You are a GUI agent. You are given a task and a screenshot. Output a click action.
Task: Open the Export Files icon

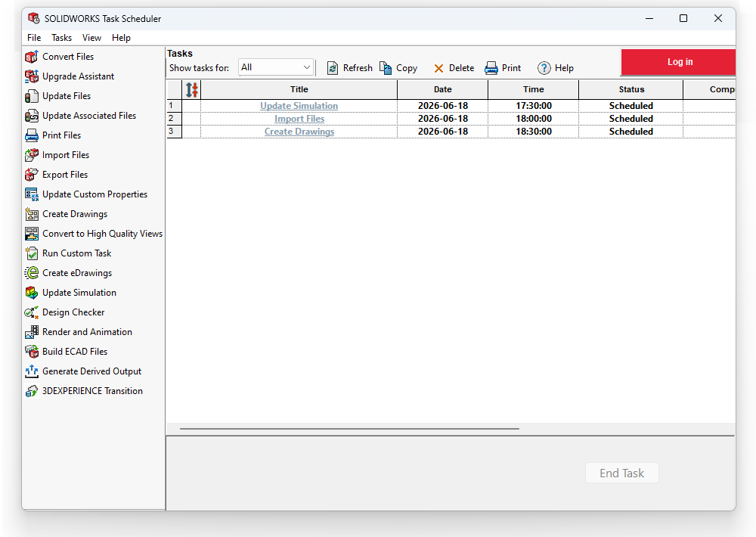point(31,175)
